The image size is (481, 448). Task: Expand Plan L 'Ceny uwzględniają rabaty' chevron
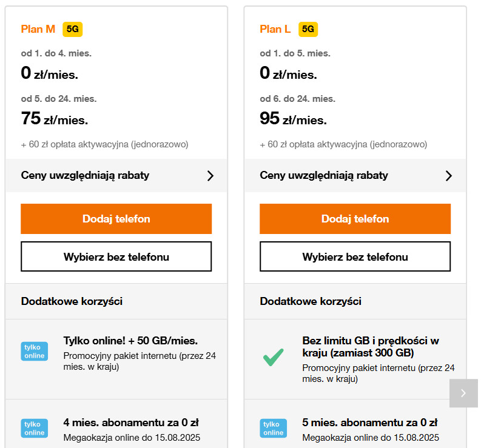pyautogui.click(x=449, y=176)
